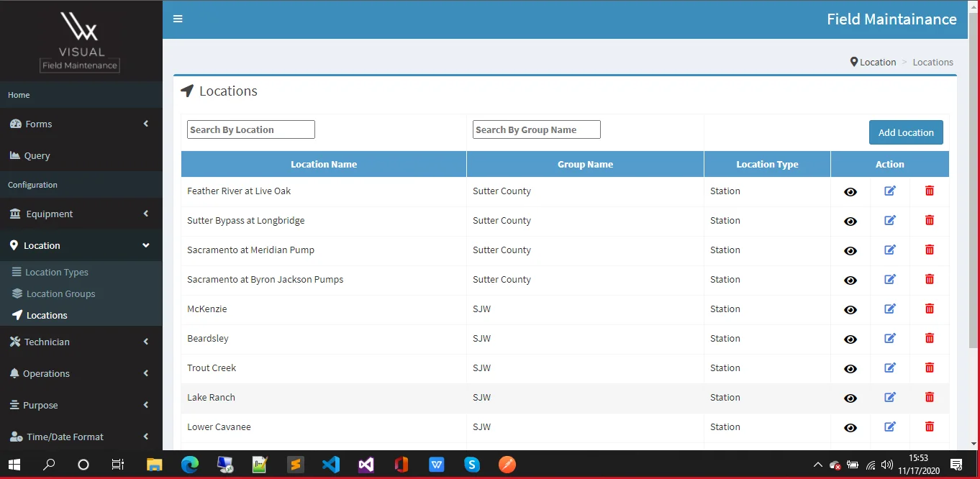The width and height of the screenshot is (980, 479).
Task: Delete the Feather River at Live Oak row
Action: tap(930, 191)
